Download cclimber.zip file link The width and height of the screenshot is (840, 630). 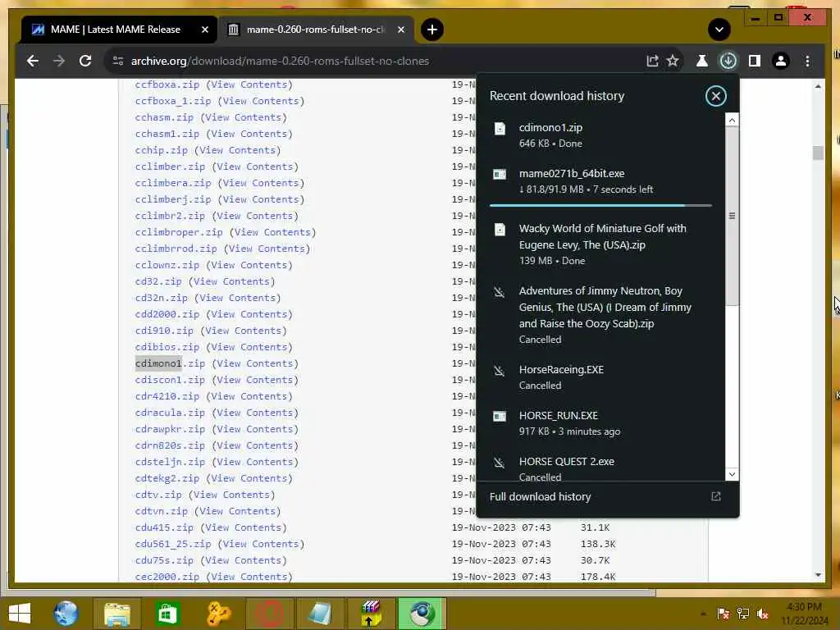pyautogui.click(x=170, y=167)
